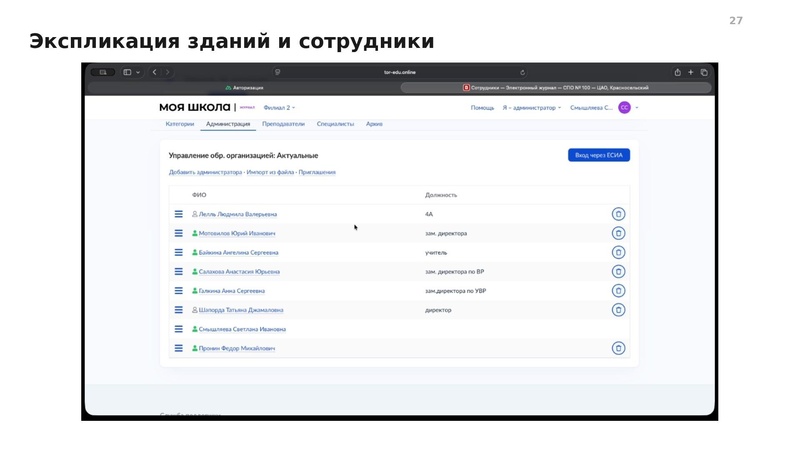Viewport: 800px width, 450px height.
Task: Switch to the Авторизация browser tab
Action: (244, 88)
